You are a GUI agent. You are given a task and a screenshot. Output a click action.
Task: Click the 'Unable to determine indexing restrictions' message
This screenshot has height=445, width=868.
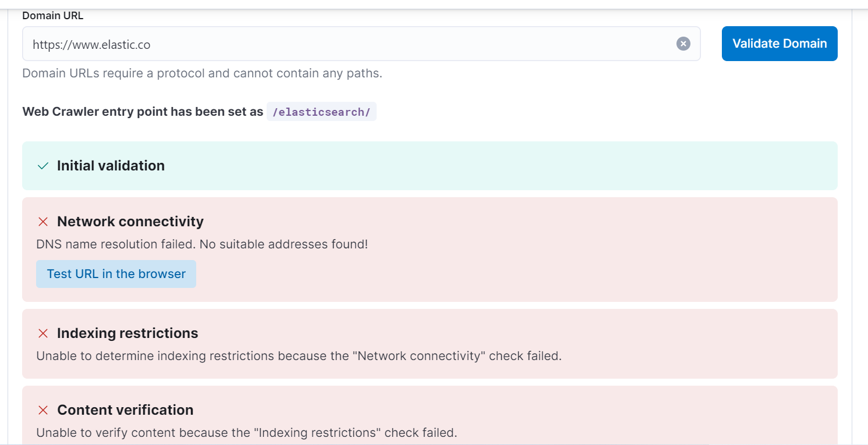point(299,356)
